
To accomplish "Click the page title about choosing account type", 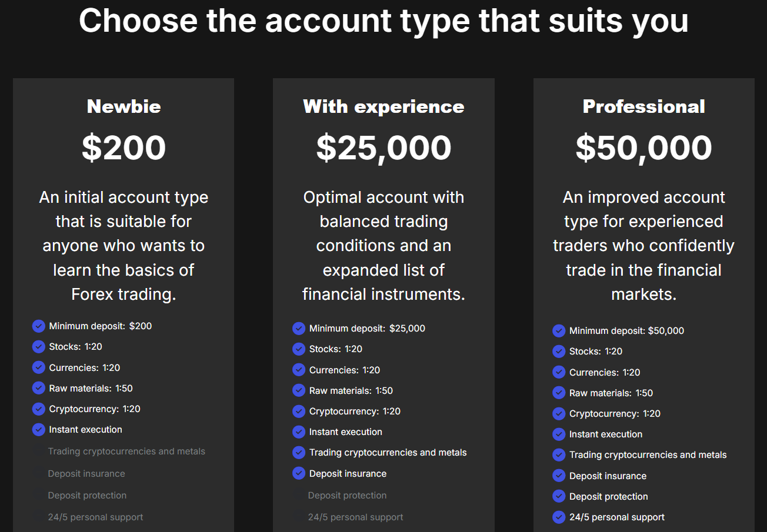I will pos(383,20).
